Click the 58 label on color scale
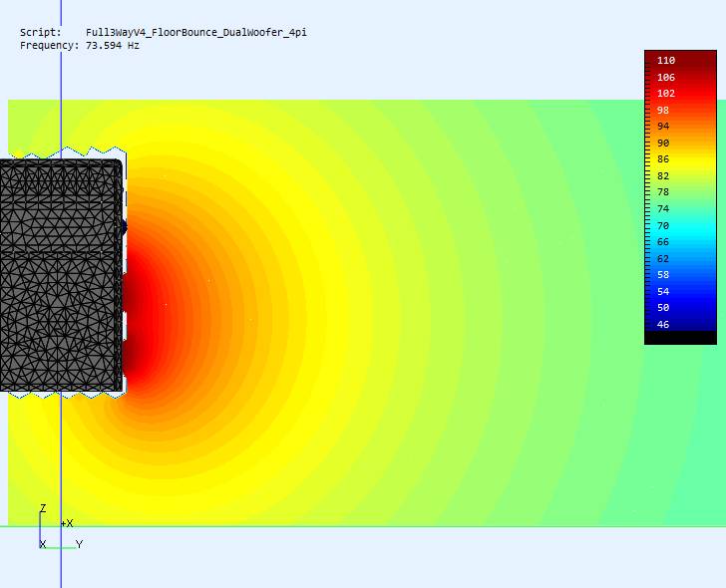This screenshot has height=588, width=726. [x=663, y=274]
